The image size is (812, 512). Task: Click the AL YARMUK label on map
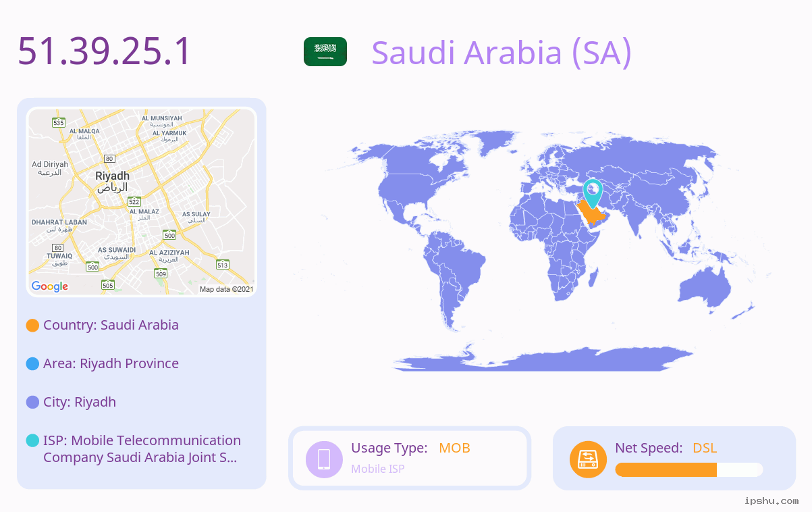click(x=169, y=136)
